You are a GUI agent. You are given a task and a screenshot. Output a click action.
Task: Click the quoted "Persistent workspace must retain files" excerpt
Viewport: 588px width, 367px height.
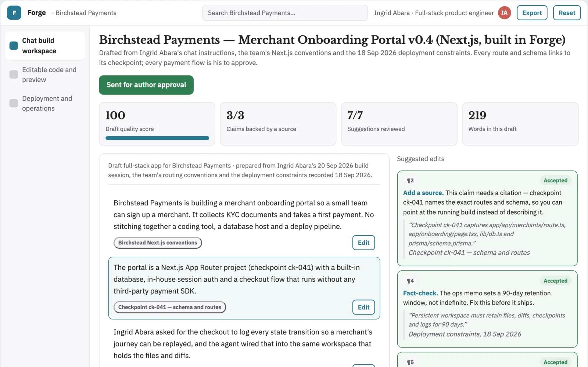tap(487, 320)
